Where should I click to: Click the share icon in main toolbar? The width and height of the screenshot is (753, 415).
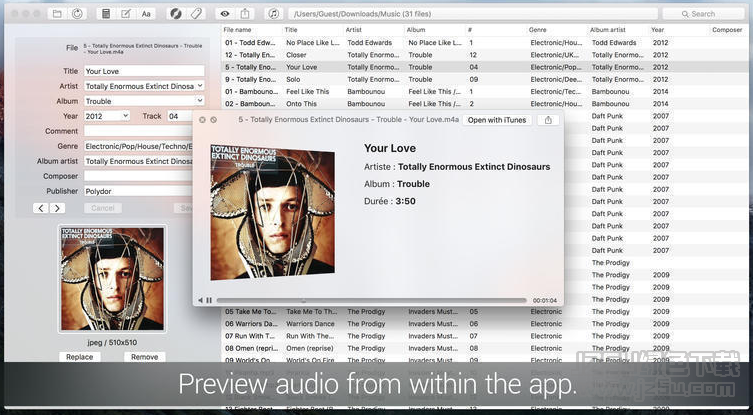(x=245, y=14)
